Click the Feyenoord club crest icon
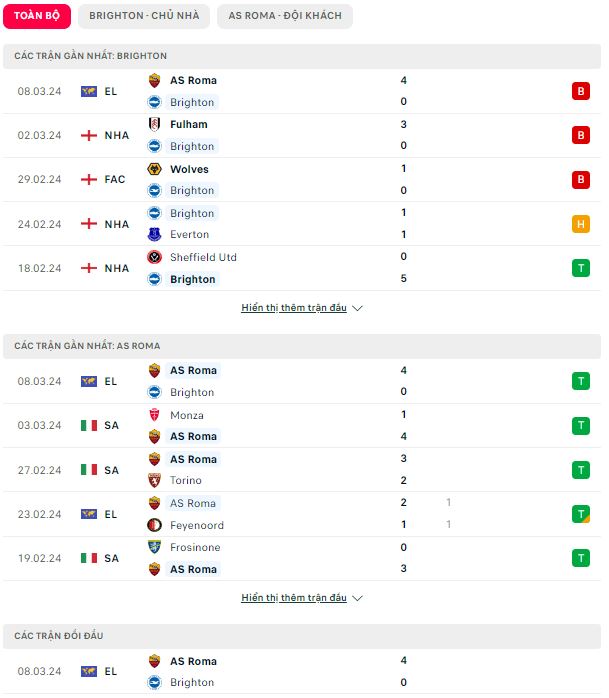Viewport: 609px width, 698px height. pyautogui.click(x=154, y=525)
